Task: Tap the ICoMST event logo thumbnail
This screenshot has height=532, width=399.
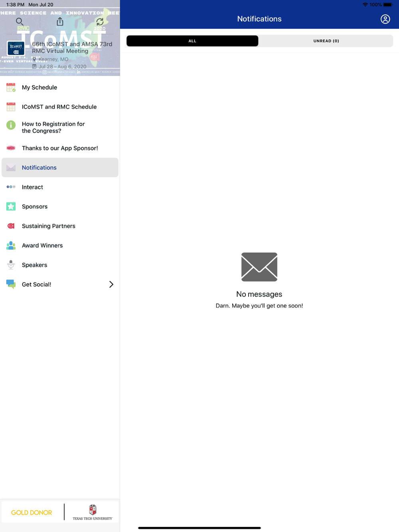Action: tap(16, 48)
